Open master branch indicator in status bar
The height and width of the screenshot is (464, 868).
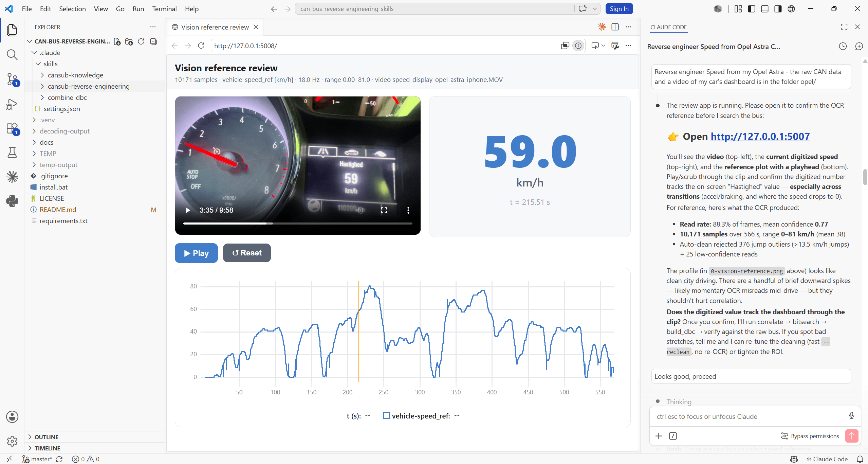click(37, 459)
